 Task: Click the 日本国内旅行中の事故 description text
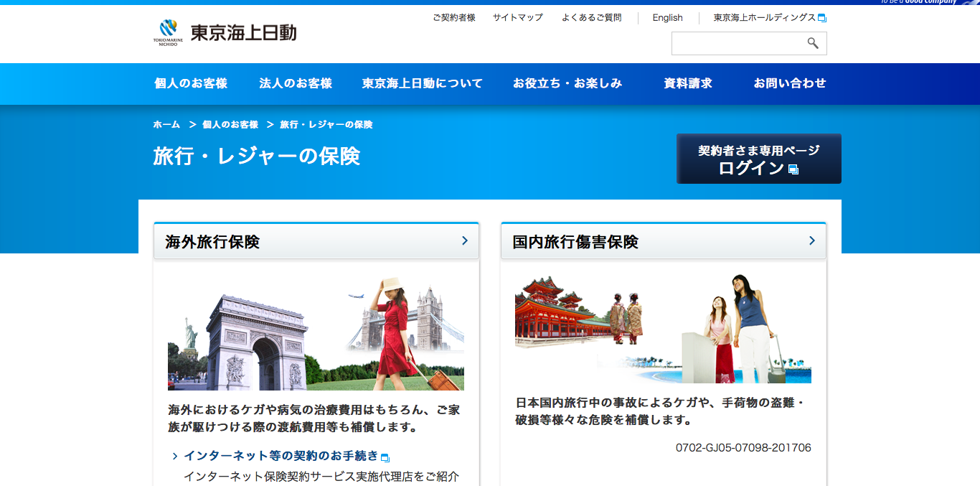660,411
